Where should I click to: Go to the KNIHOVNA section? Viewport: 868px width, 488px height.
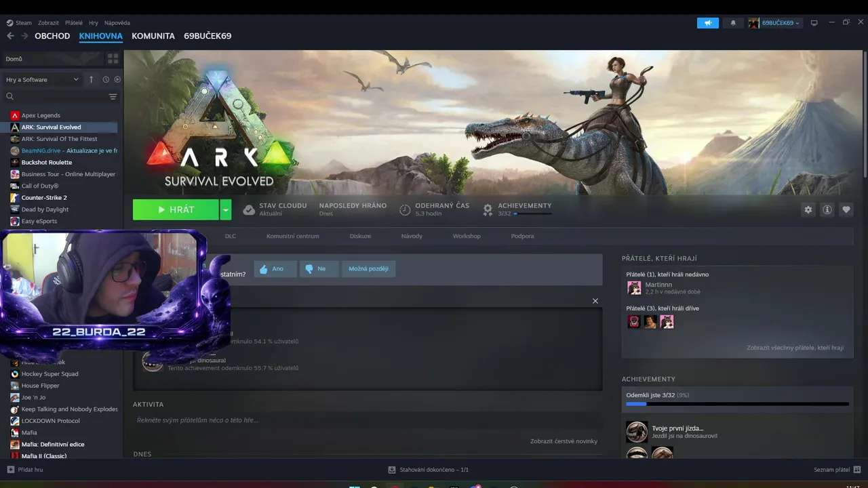pos(100,36)
